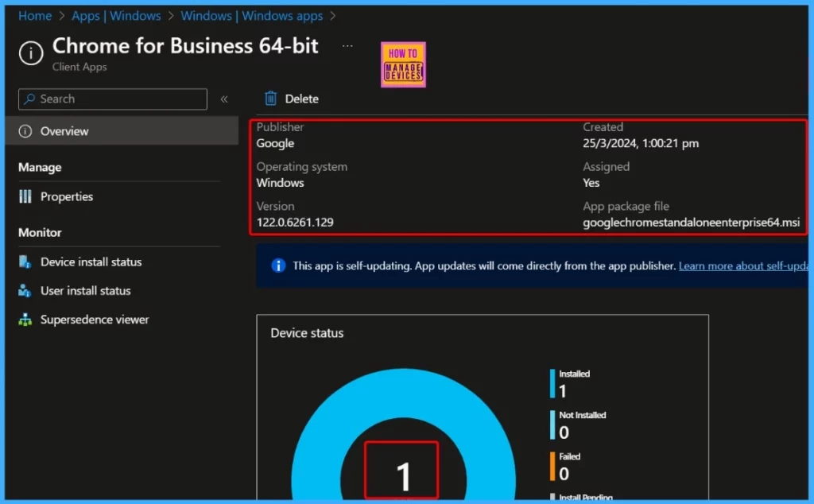The height and width of the screenshot is (504, 814).
Task: Click the info icon beside the app title
Action: point(31,53)
